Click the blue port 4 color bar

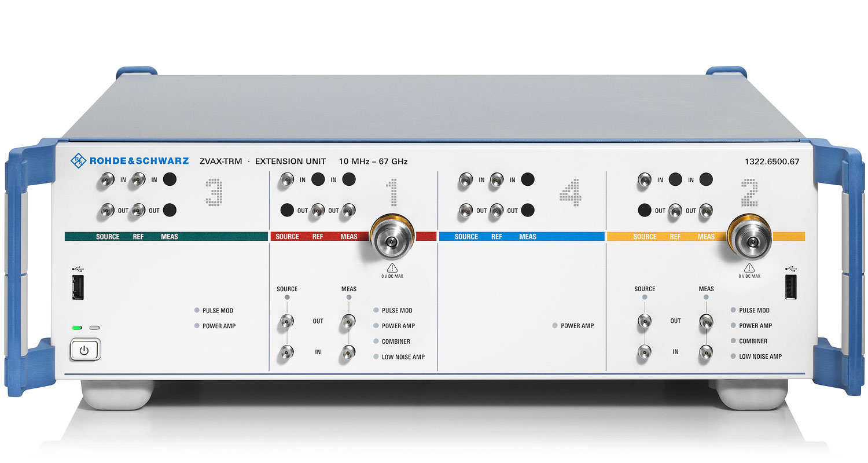pos(521,237)
